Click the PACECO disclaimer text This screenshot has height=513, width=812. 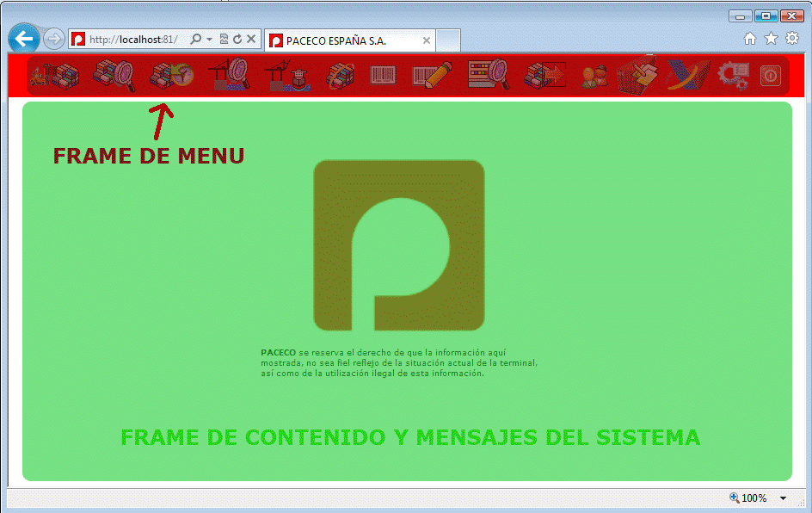click(399, 362)
